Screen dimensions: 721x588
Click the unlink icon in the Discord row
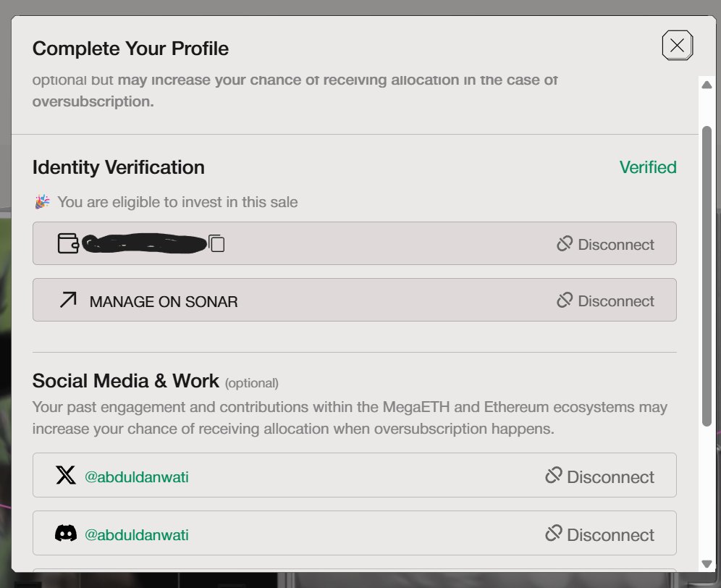point(554,533)
